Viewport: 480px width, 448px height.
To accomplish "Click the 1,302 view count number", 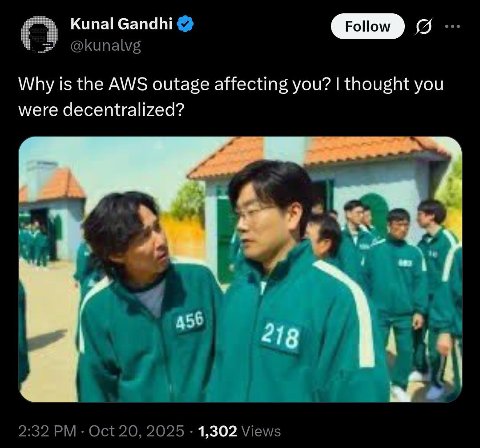I will click(218, 431).
